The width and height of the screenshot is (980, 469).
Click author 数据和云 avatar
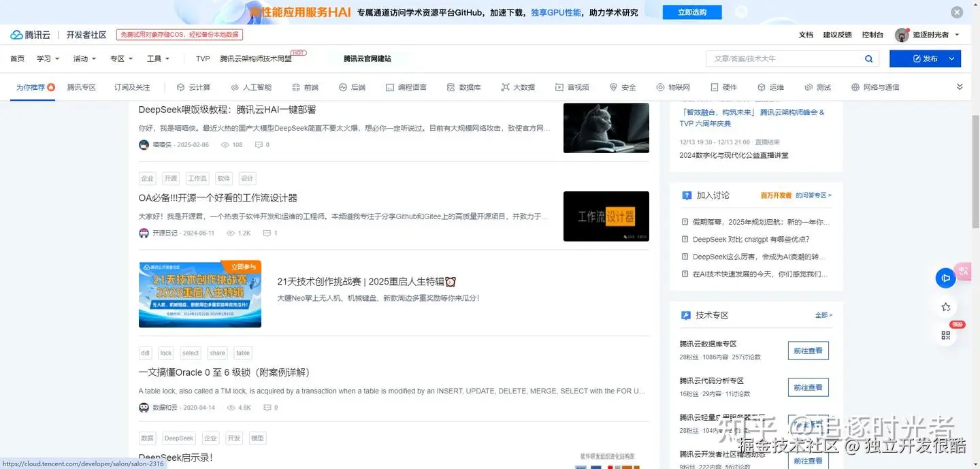[x=144, y=408]
